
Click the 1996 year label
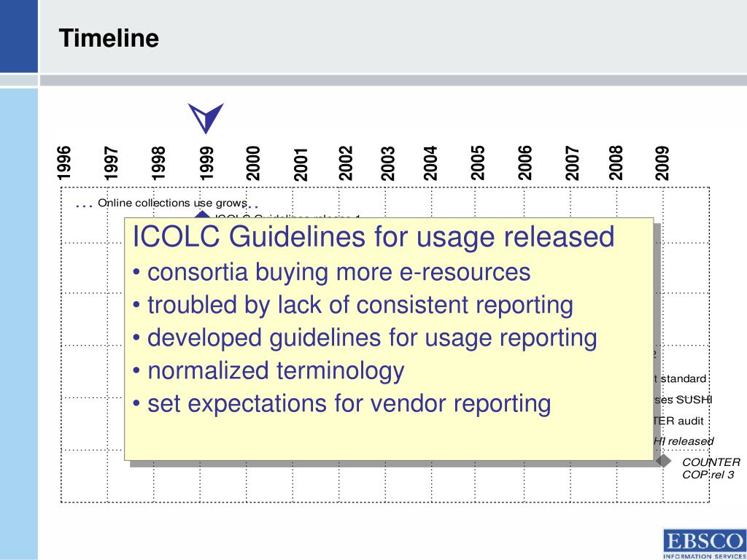tap(64, 163)
